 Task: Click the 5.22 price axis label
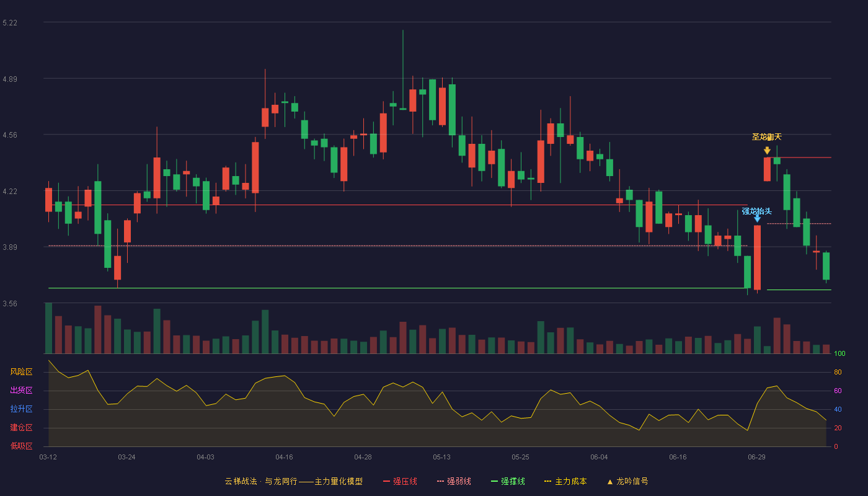tap(10, 23)
